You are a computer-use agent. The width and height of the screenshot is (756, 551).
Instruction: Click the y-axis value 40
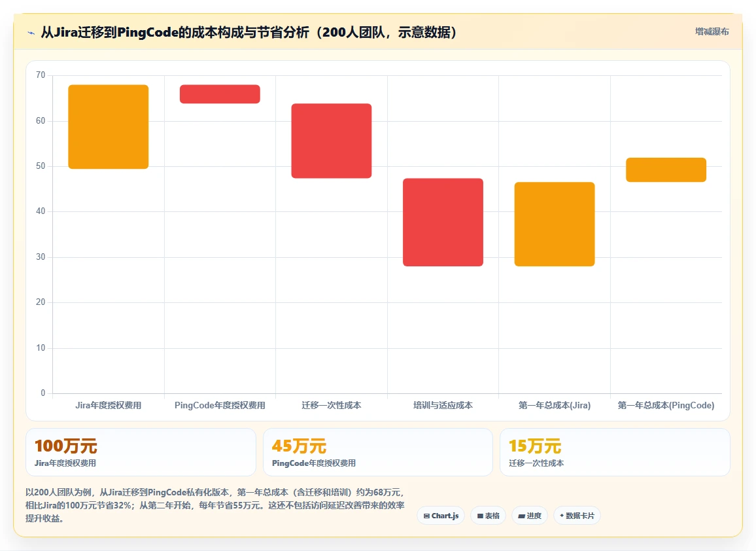pyautogui.click(x=41, y=211)
